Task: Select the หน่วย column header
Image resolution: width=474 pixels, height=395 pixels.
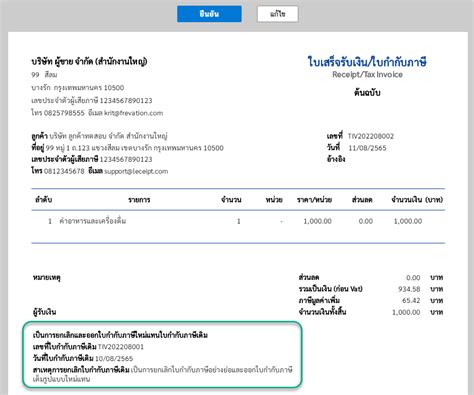Action: tap(274, 200)
